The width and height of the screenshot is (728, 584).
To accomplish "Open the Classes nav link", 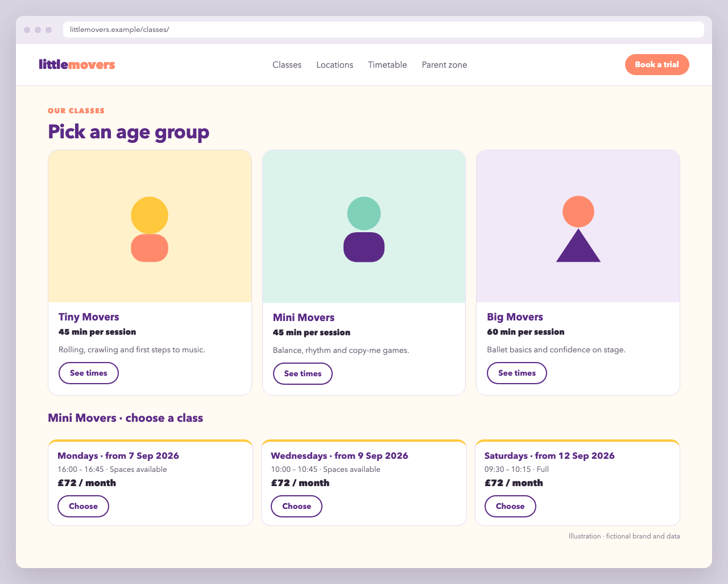I will (x=287, y=65).
